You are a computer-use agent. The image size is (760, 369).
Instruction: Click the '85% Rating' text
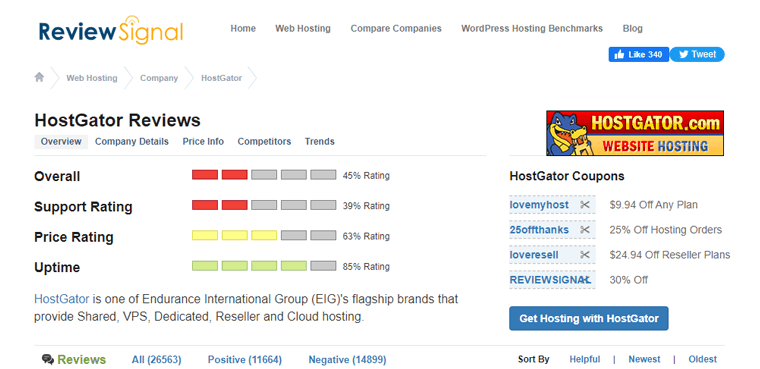[x=366, y=267]
